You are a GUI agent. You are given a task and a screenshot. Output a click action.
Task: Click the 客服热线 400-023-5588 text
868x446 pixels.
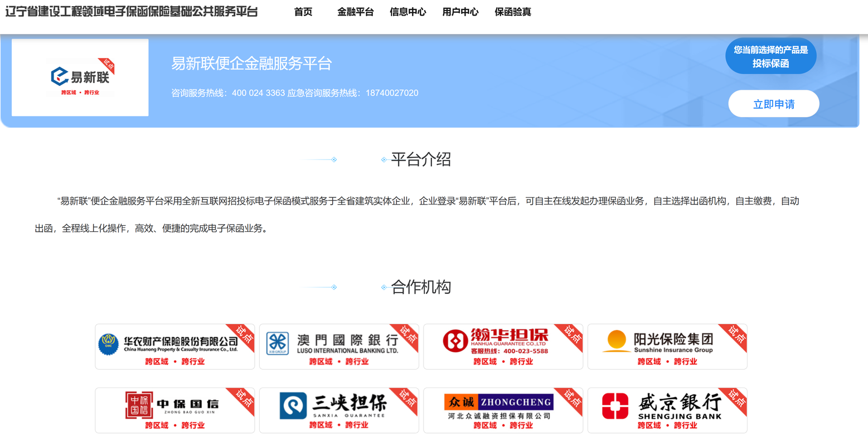pyautogui.click(x=509, y=351)
